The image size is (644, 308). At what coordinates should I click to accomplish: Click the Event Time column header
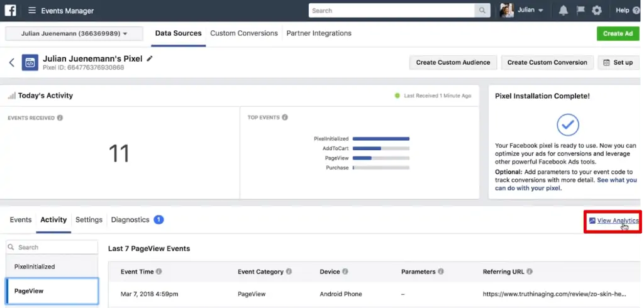(137, 272)
